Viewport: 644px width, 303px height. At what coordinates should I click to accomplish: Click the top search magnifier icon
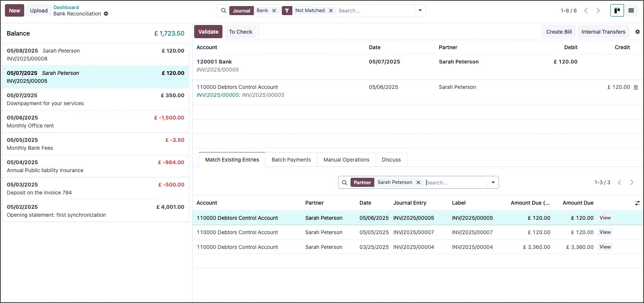224,11
